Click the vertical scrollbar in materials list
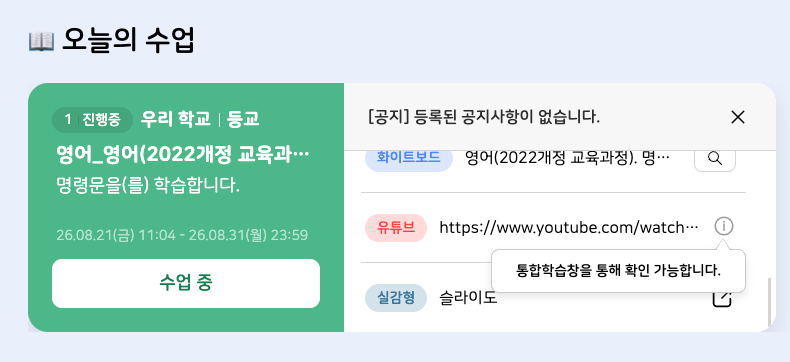 [x=769, y=303]
